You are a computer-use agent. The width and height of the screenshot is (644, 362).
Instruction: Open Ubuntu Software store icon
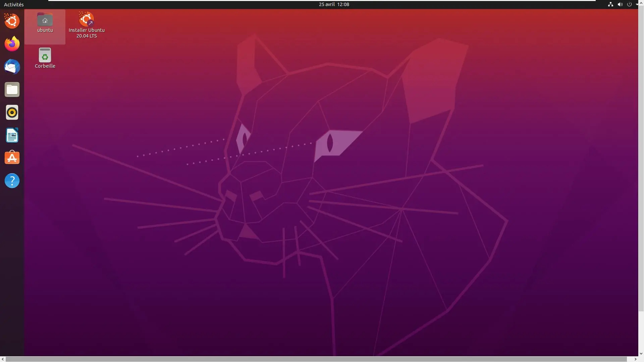[x=12, y=158]
